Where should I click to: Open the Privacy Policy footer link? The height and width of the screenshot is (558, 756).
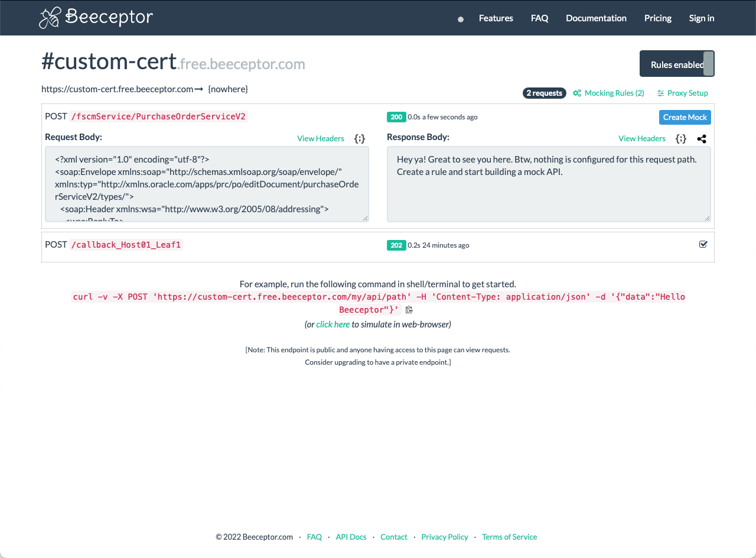tap(445, 537)
